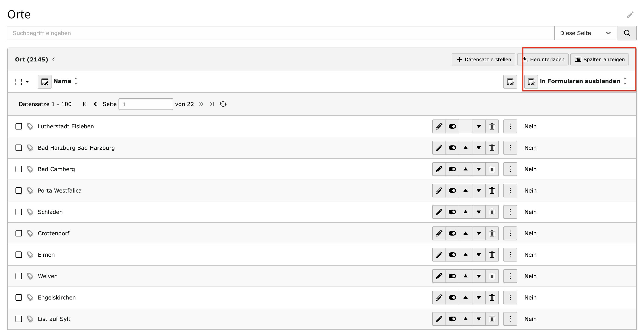Screen dimensions: 644x330
Task: Edit Name column for all records
Action: 44,82
